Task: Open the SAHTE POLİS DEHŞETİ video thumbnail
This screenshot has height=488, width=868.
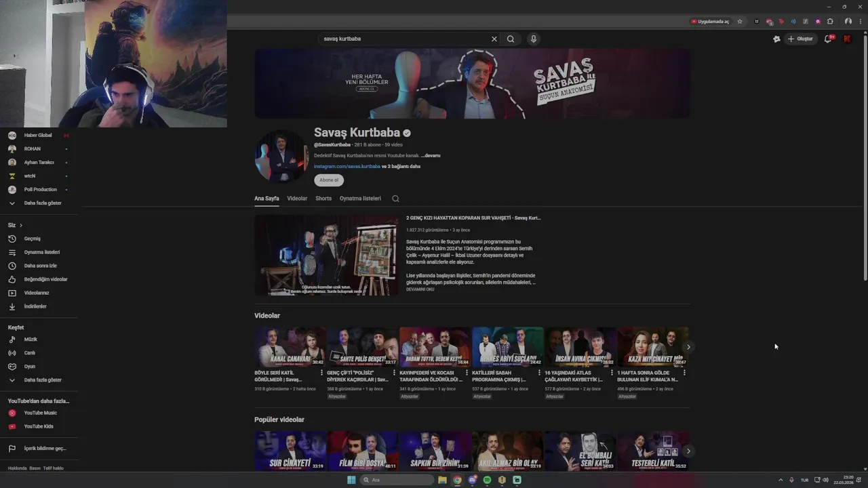Action: 362,347
